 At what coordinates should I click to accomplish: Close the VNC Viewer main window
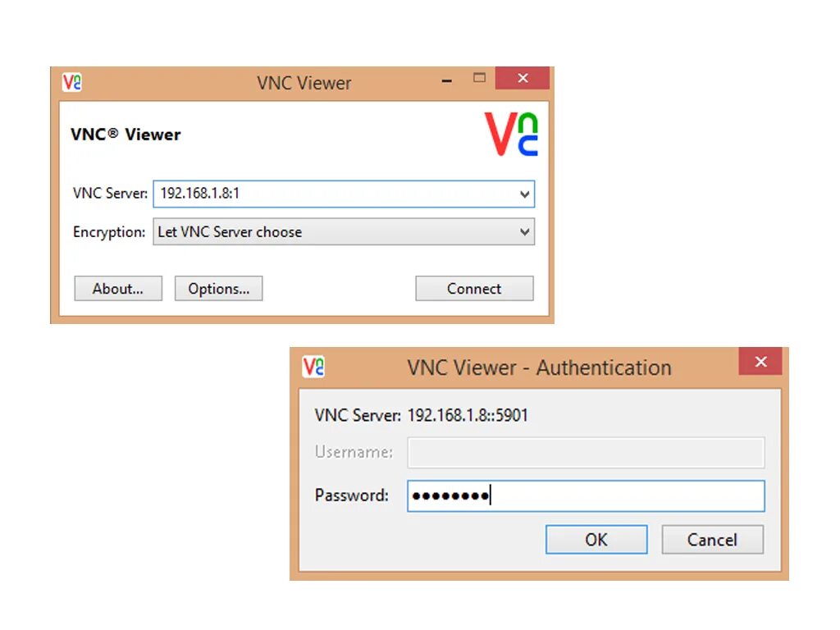pos(523,78)
